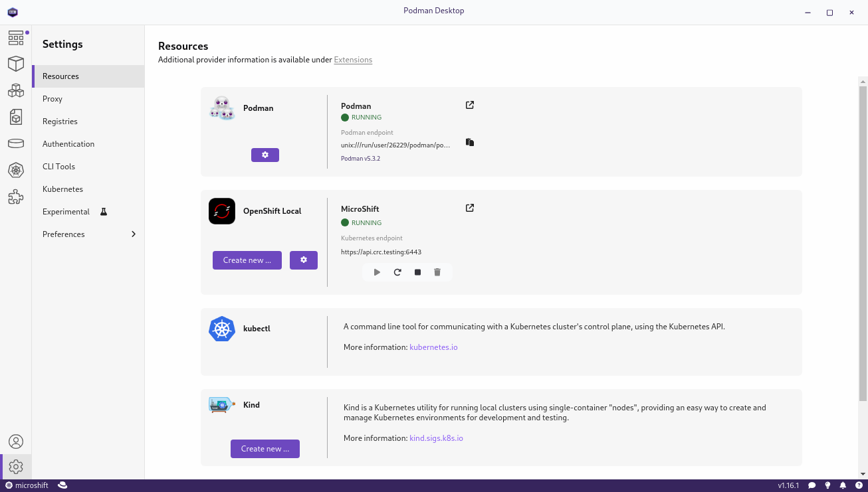Click Create new under OpenShift Local
This screenshot has width=868, height=492.
(247, 260)
